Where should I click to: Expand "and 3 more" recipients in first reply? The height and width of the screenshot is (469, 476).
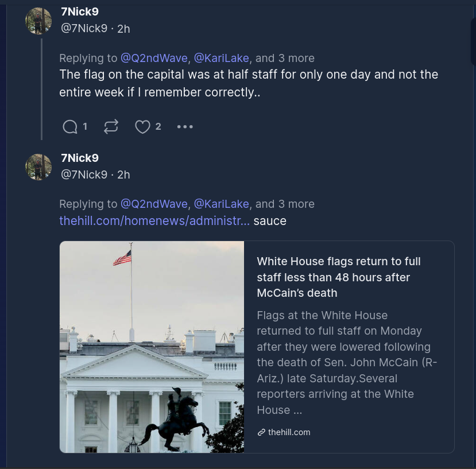click(285, 58)
